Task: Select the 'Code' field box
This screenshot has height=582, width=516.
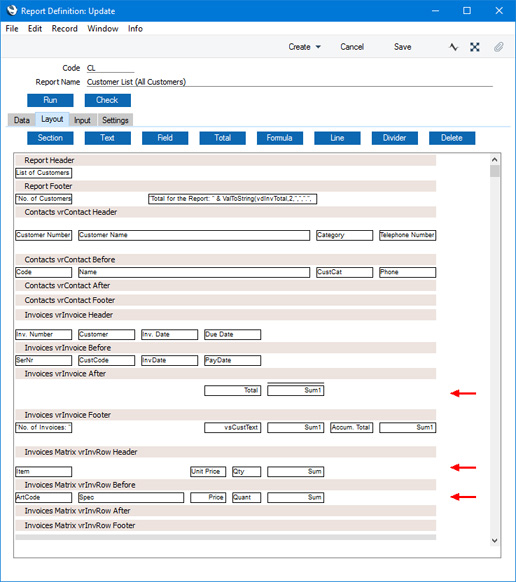Action: [x=43, y=272]
